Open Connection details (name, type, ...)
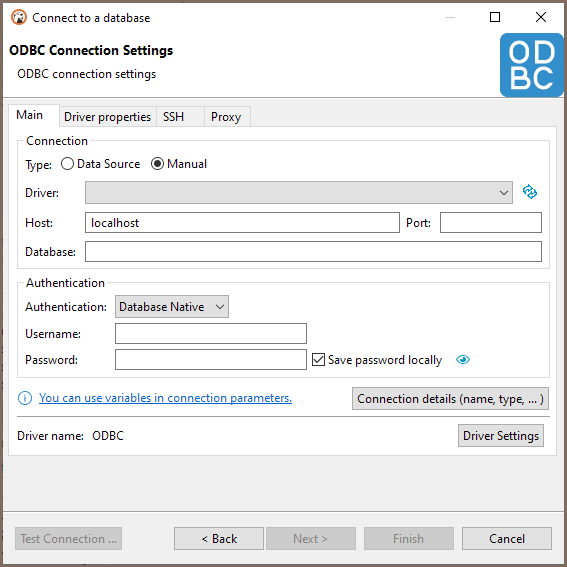This screenshot has width=567, height=567. coord(450,398)
